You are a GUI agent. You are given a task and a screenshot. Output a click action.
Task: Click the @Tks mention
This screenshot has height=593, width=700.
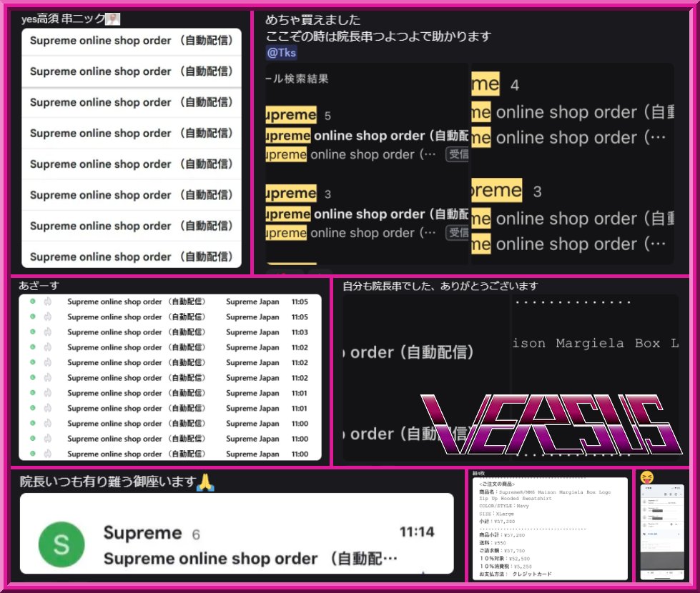[x=281, y=53]
